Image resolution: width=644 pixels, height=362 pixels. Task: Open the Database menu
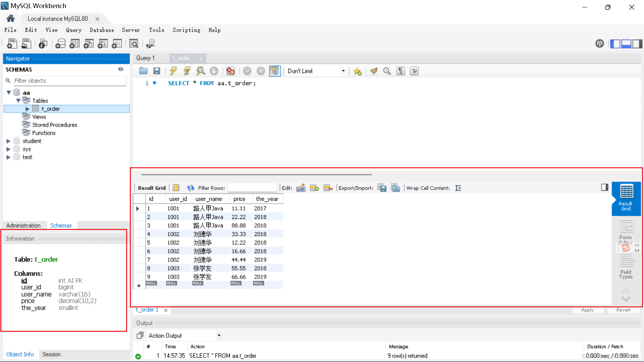[x=102, y=30]
